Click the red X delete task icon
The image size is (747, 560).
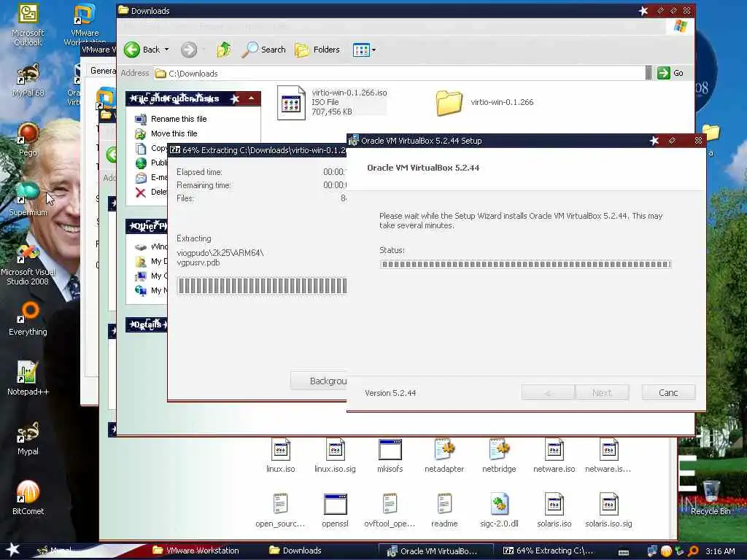tap(141, 192)
